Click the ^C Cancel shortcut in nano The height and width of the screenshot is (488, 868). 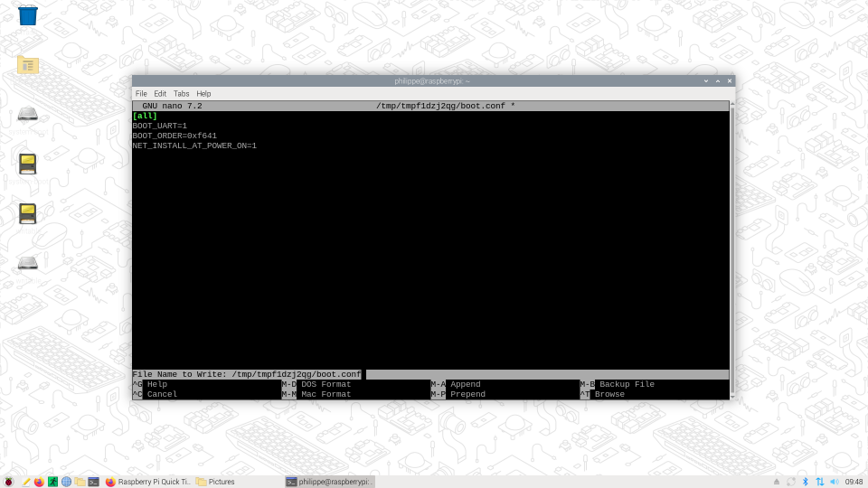[x=155, y=395]
